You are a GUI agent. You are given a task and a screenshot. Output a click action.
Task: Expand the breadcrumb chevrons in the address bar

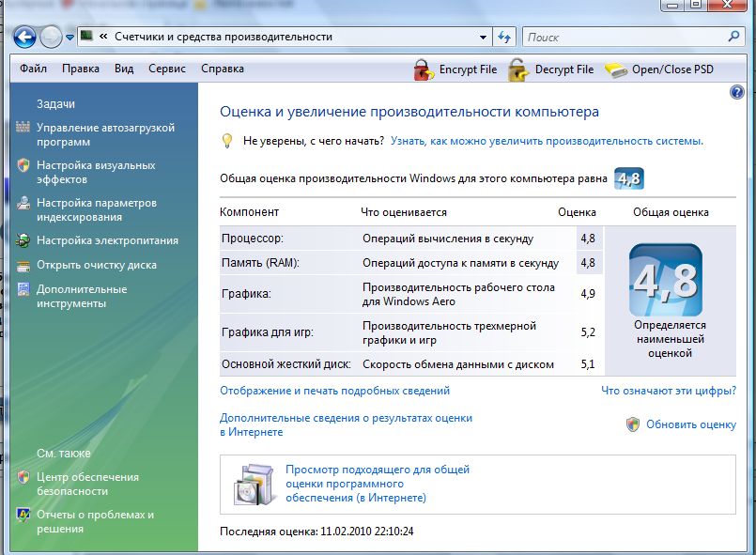click(x=103, y=37)
